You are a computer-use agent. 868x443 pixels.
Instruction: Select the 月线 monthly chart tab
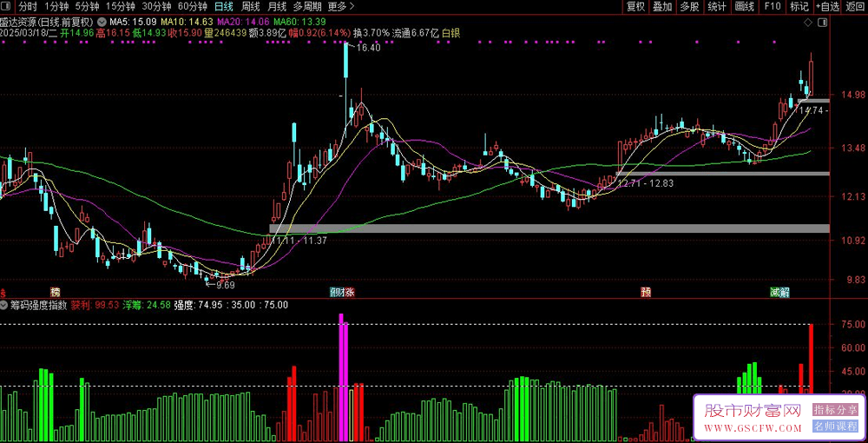point(277,7)
